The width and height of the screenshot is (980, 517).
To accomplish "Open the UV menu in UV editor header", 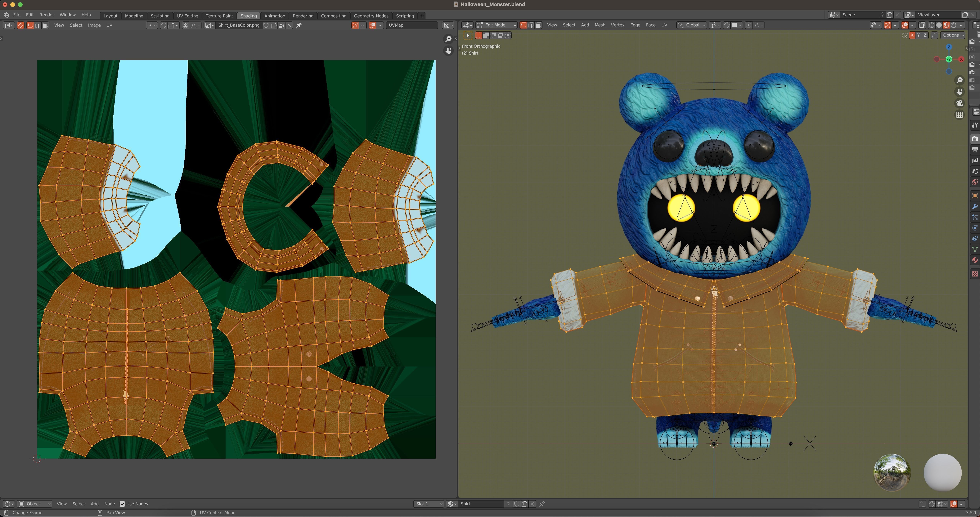I will tap(109, 25).
